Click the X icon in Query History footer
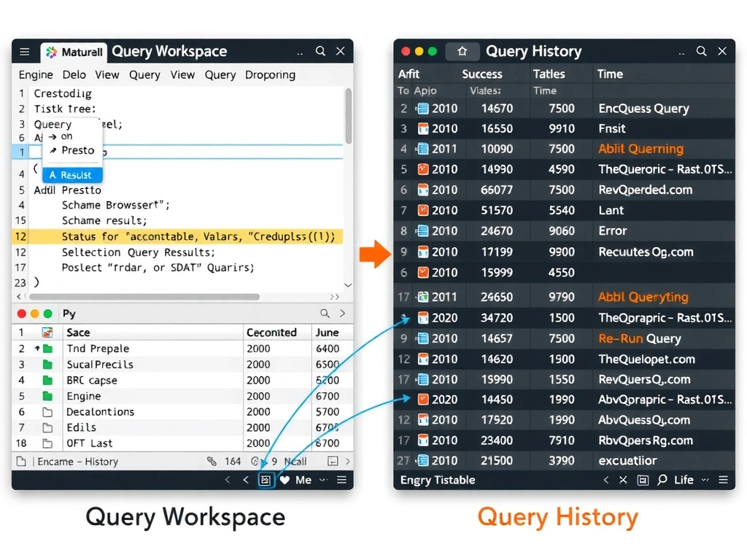Image resolution: width=747 pixels, height=560 pixels. tap(623, 480)
